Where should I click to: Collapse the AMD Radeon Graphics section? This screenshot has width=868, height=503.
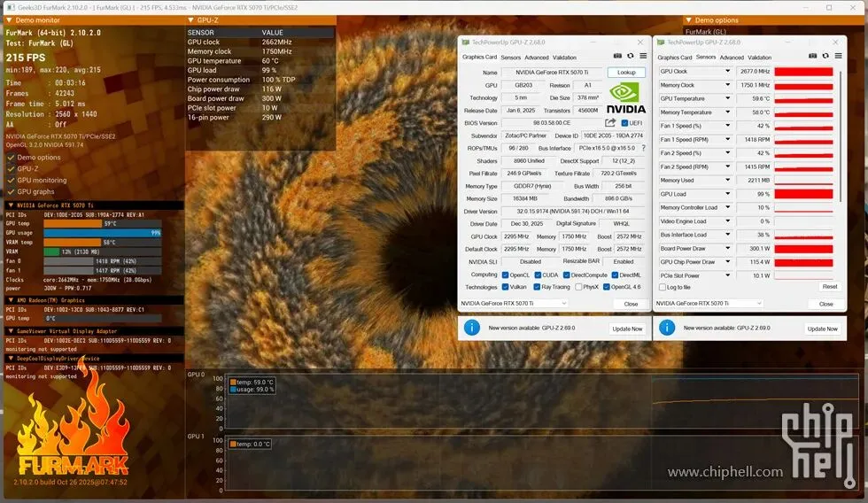point(11,300)
